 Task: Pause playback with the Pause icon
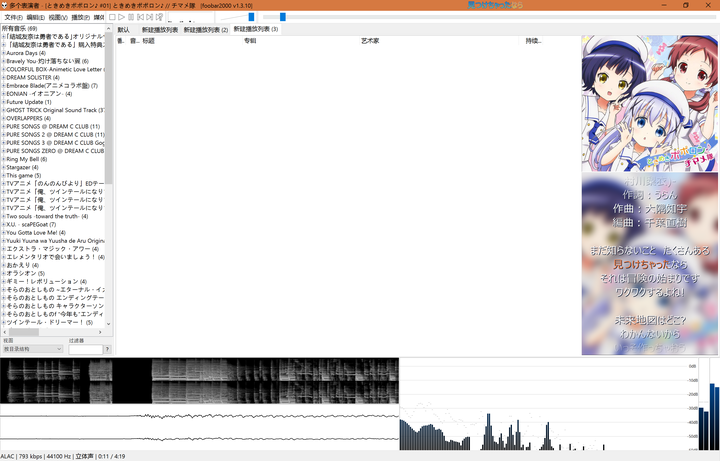pyautogui.click(x=131, y=17)
